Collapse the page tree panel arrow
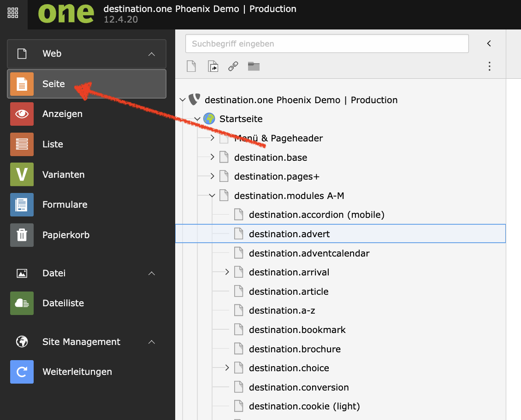Viewport: 521px width, 420px height. pos(489,43)
